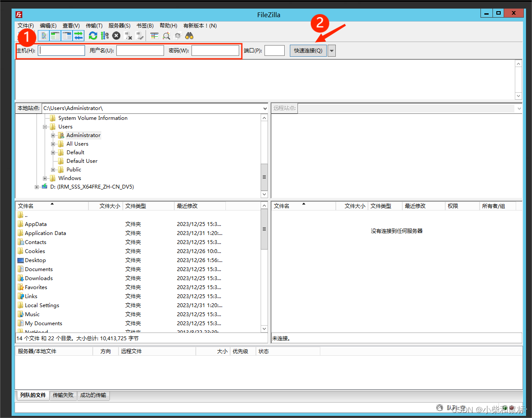Expand the Windows folder tree node
Viewport: 532px width, 418px height.
(x=45, y=178)
